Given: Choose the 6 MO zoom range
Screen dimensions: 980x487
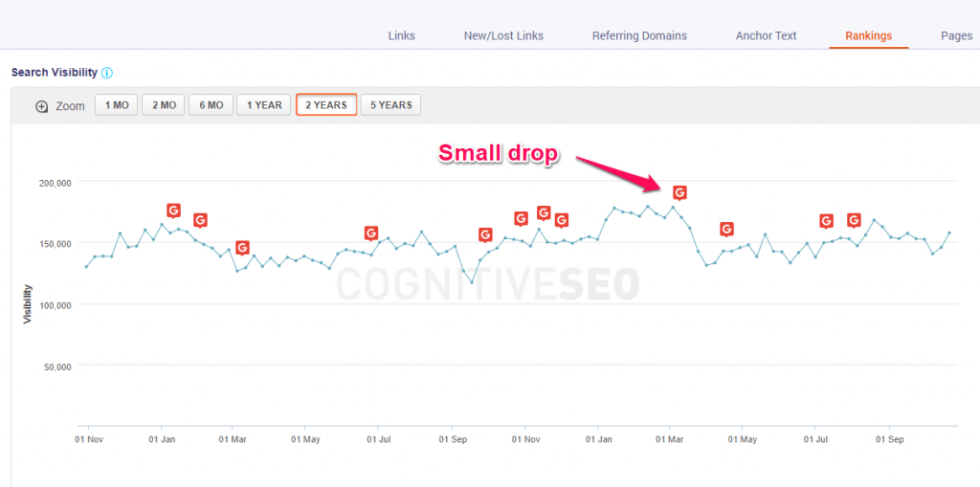Looking at the screenshot, I should coord(212,105).
